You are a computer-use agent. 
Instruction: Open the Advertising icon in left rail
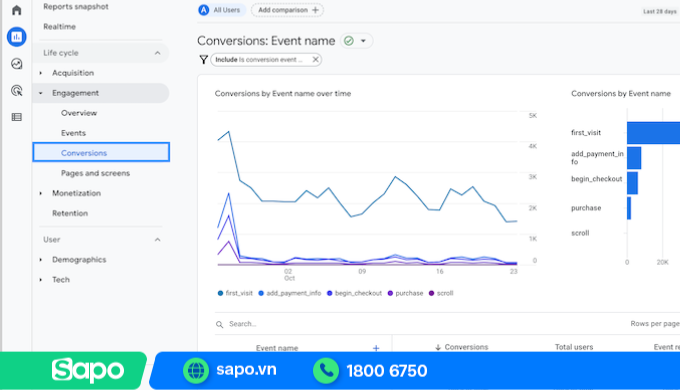[x=16, y=91]
